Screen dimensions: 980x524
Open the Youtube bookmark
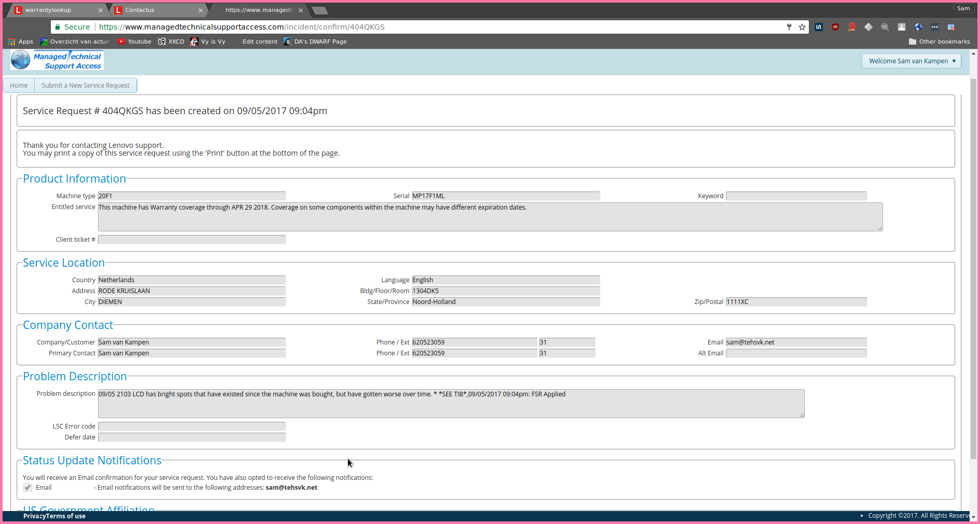pyautogui.click(x=134, y=42)
